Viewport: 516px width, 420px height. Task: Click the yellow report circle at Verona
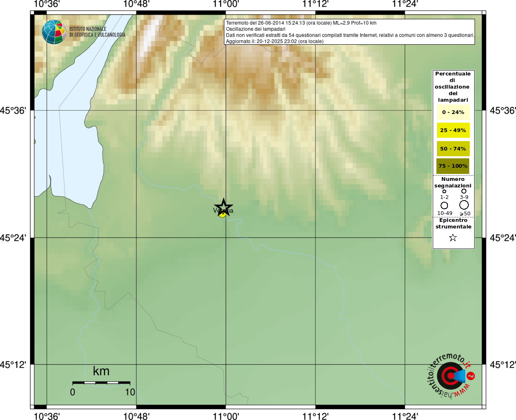[222, 214]
